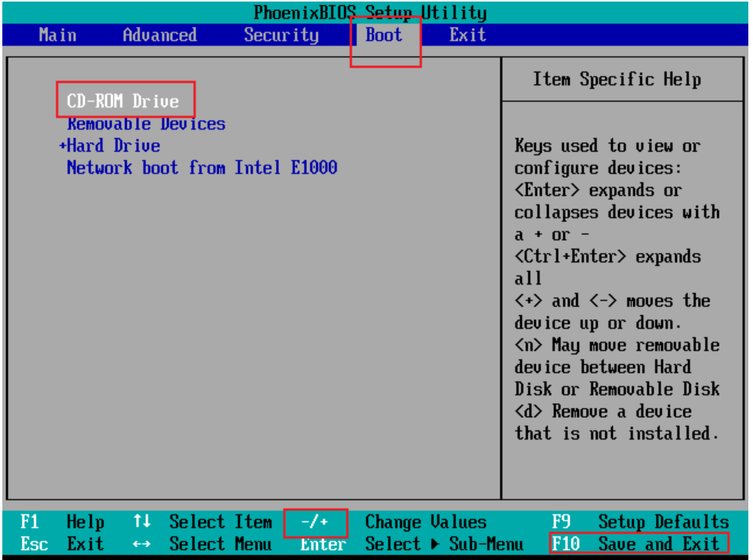Screen dimensions: 753x560
Task: Click the F9 key label
Action: 561,522
